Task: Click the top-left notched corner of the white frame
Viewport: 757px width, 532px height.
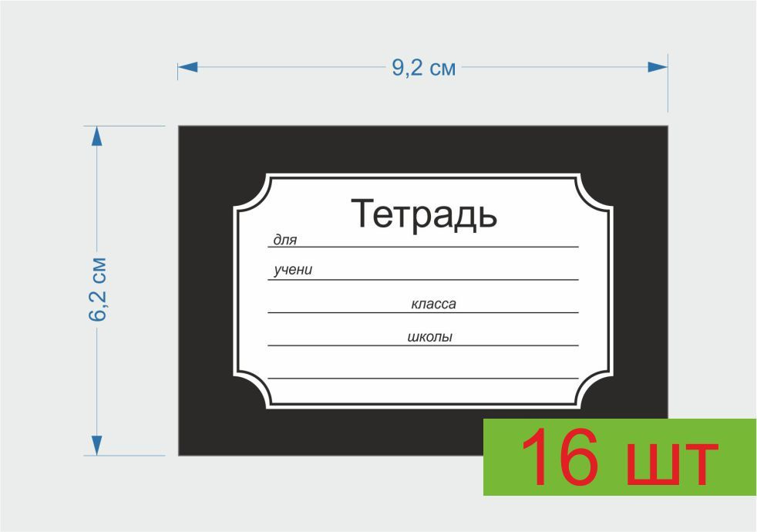Action: coord(251,192)
